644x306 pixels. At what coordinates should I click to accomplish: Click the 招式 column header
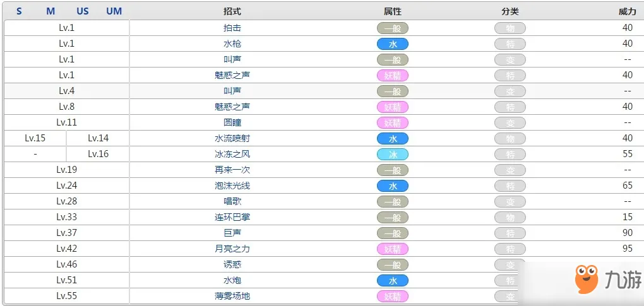pyautogui.click(x=232, y=11)
